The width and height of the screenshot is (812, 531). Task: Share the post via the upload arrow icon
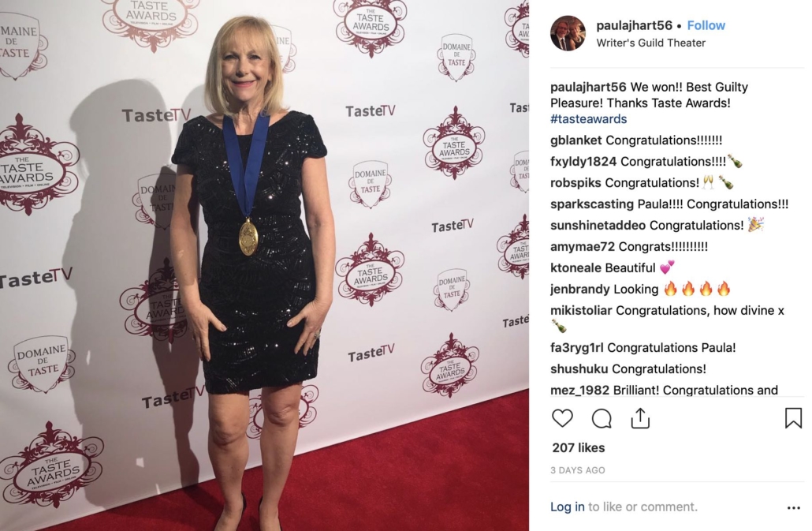tap(640, 417)
